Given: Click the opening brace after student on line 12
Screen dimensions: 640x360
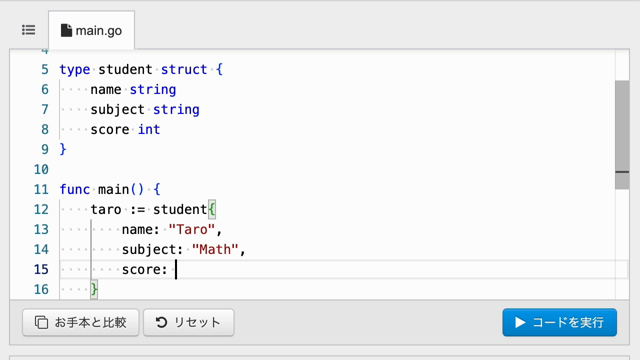Looking at the screenshot, I should (211, 209).
